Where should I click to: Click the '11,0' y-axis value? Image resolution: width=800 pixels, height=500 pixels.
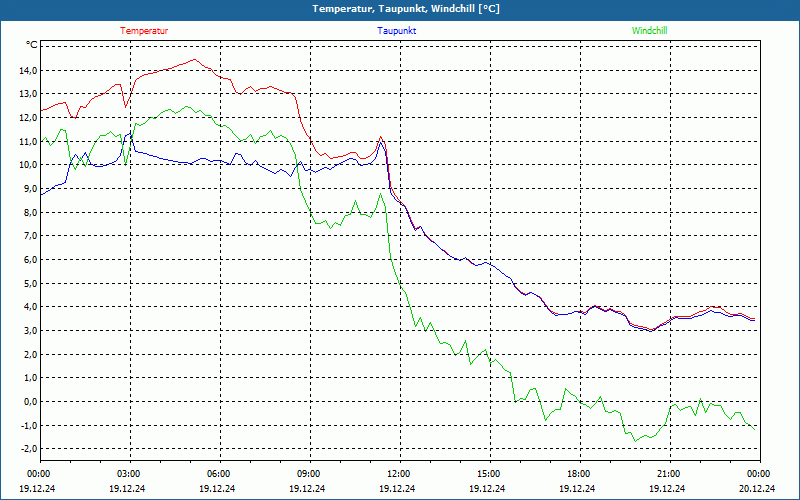[28, 141]
